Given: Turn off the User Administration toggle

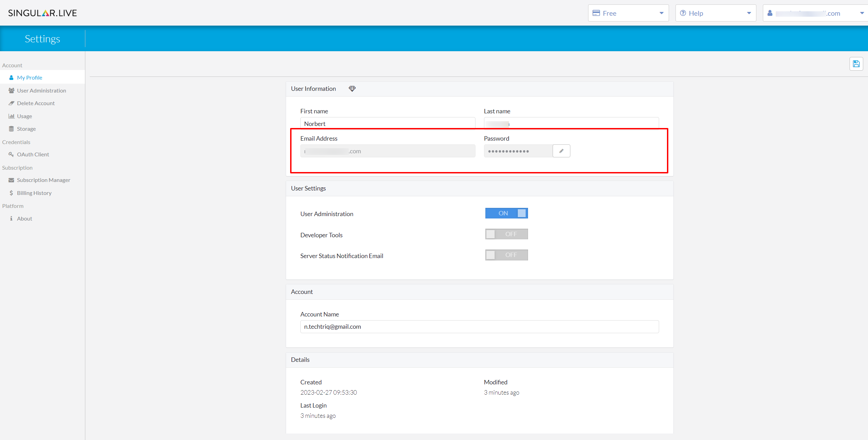Looking at the screenshot, I should point(506,213).
